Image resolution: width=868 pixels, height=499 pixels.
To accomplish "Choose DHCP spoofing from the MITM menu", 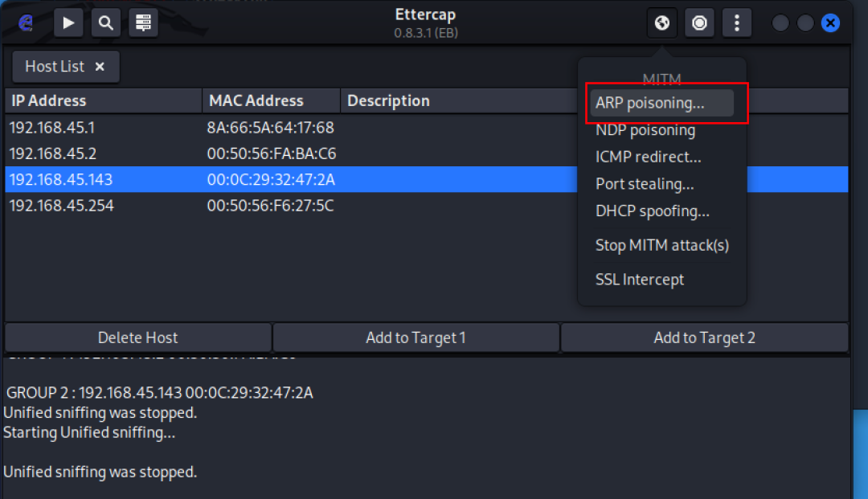I will (653, 211).
